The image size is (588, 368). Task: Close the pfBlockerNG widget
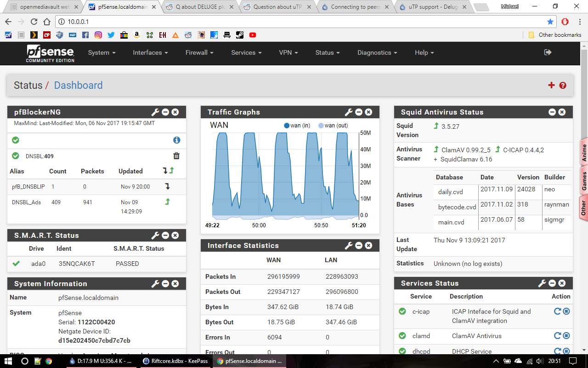[175, 112]
